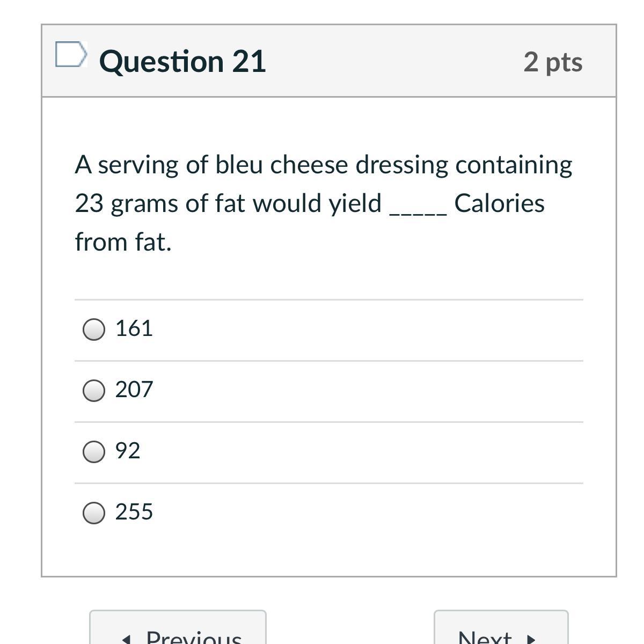Choose the 92 radio button
644x644 pixels.
click(94, 452)
